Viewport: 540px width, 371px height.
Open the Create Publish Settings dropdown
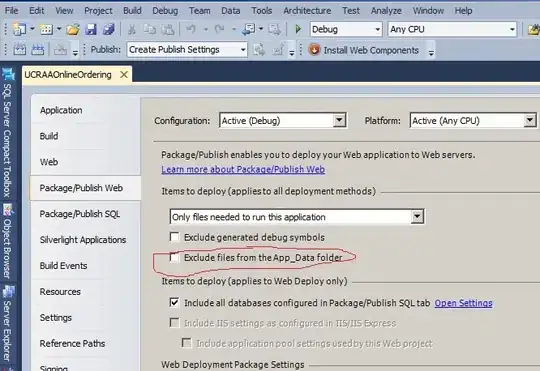243,50
